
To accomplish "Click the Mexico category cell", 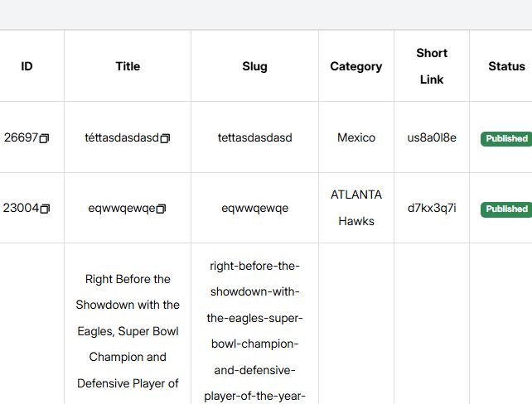I will (x=356, y=137).
